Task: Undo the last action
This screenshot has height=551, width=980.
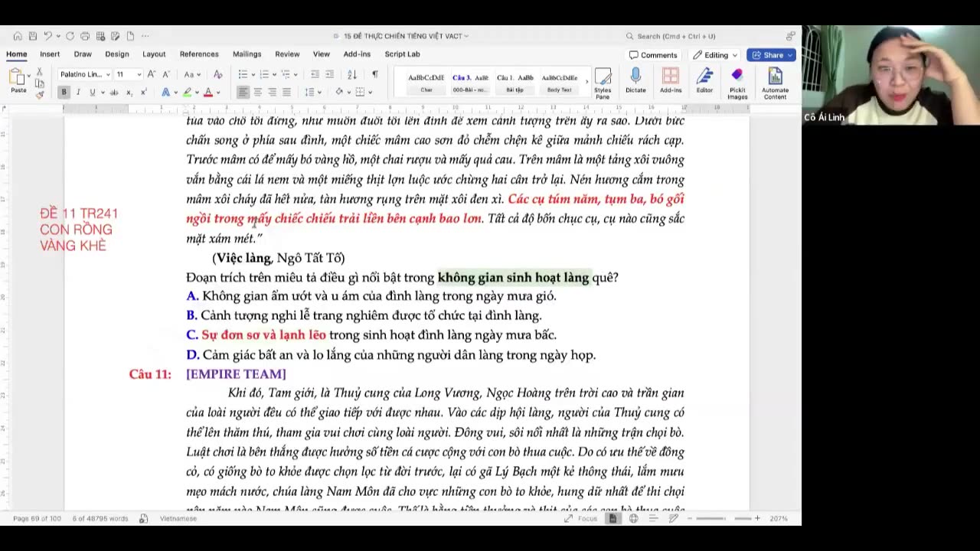Action: coord(47,36)
